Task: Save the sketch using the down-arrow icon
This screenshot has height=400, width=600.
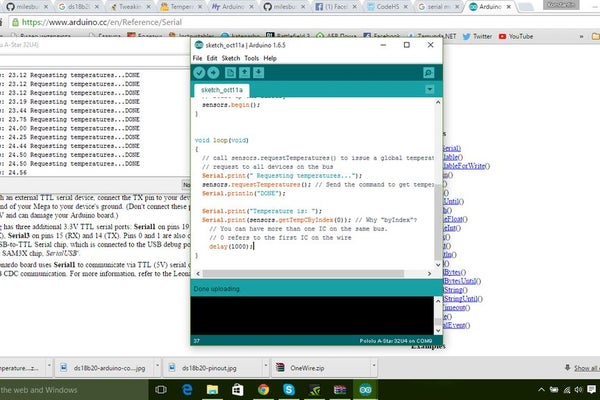Action: [x=258, y=73]
